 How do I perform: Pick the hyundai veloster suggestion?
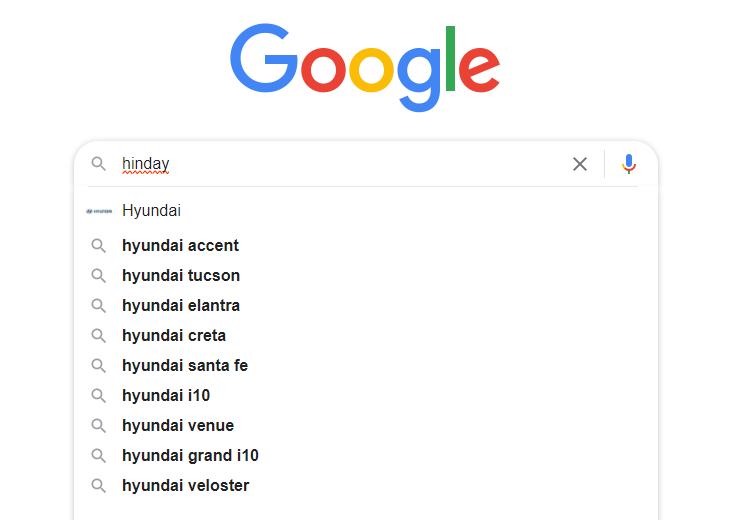(x=185, y=485)
